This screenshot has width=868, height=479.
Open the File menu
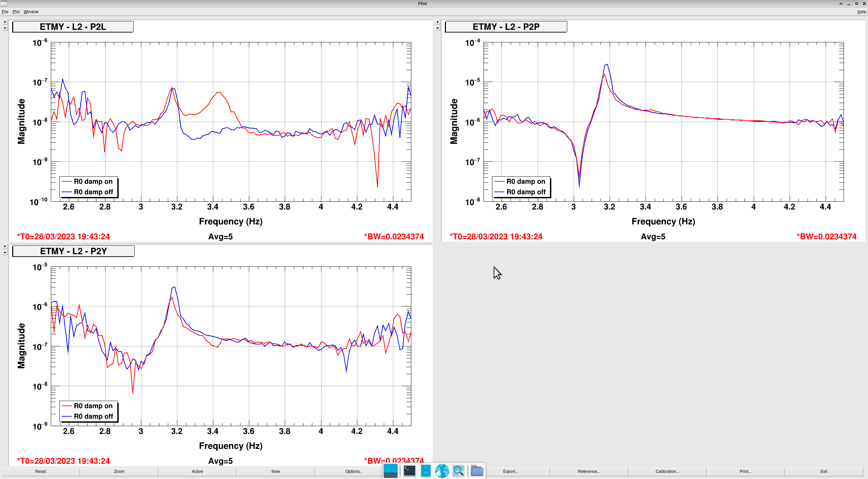[x=5, y=12]
